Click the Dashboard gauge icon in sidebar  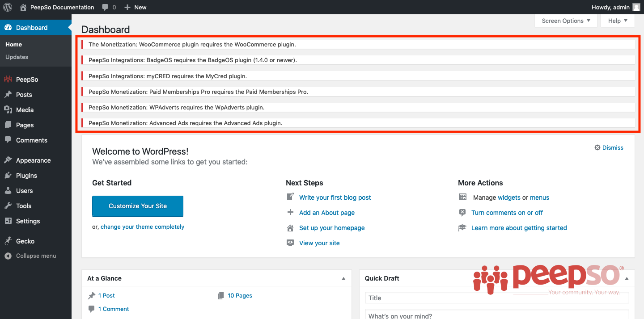[8, 28]
